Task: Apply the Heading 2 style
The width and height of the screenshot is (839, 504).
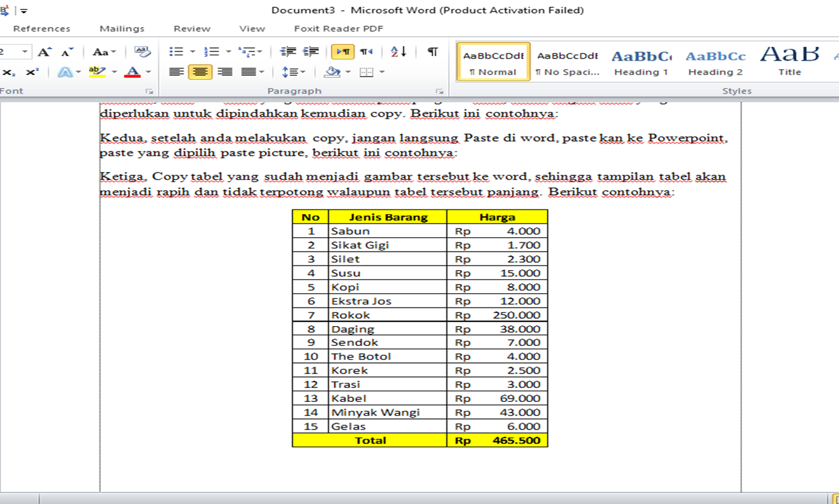Action: point(715,62)
